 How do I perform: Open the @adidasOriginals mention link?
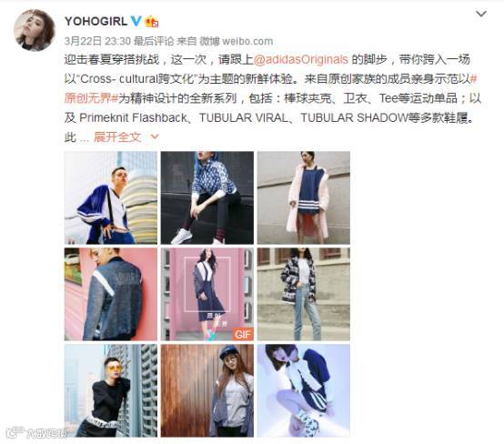click(301, 59)
